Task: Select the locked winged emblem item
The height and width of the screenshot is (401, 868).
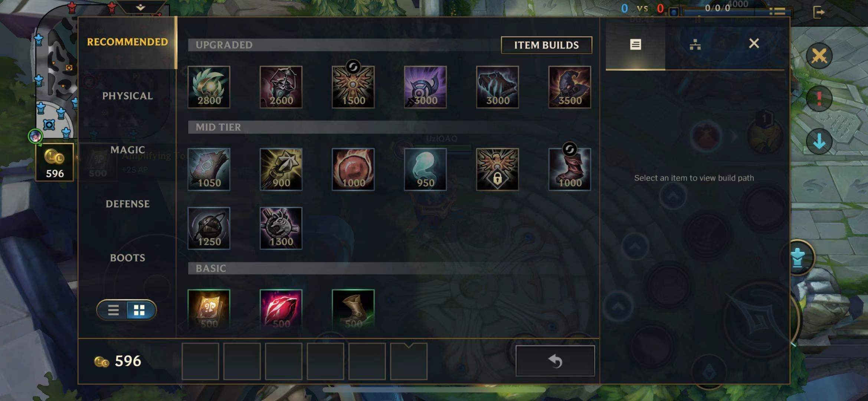Action: click(497, 169)
